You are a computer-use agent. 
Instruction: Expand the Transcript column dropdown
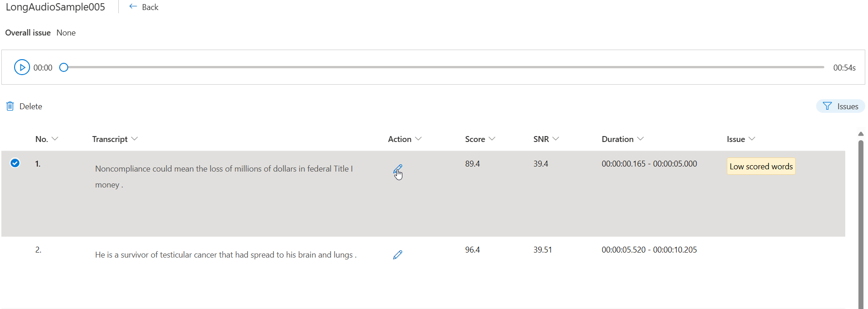tap(134, 139)
